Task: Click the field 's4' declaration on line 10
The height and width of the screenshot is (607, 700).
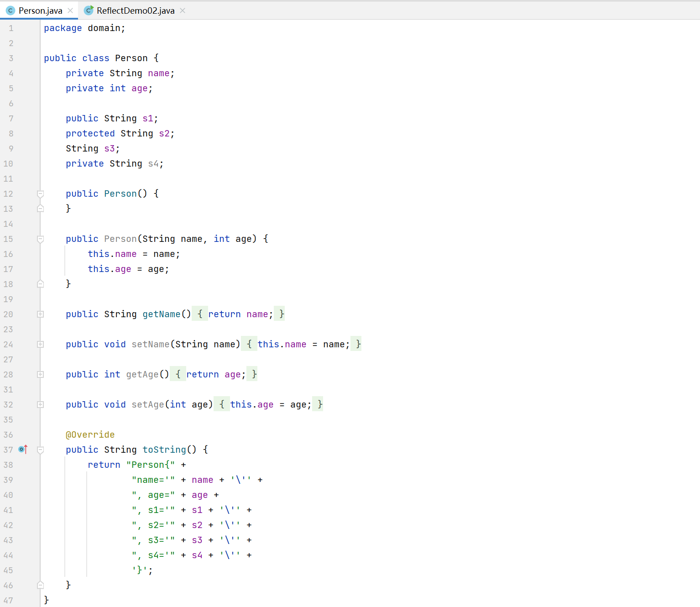Action: pyautogui.click(x=153, y=163)
